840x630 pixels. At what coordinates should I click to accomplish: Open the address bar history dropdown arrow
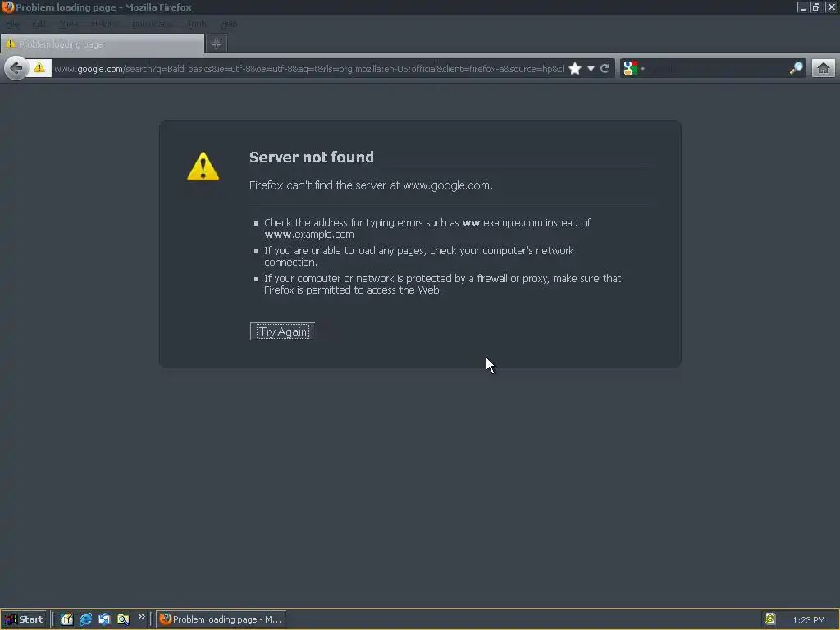pyautogui.click(x=591, y=69)
